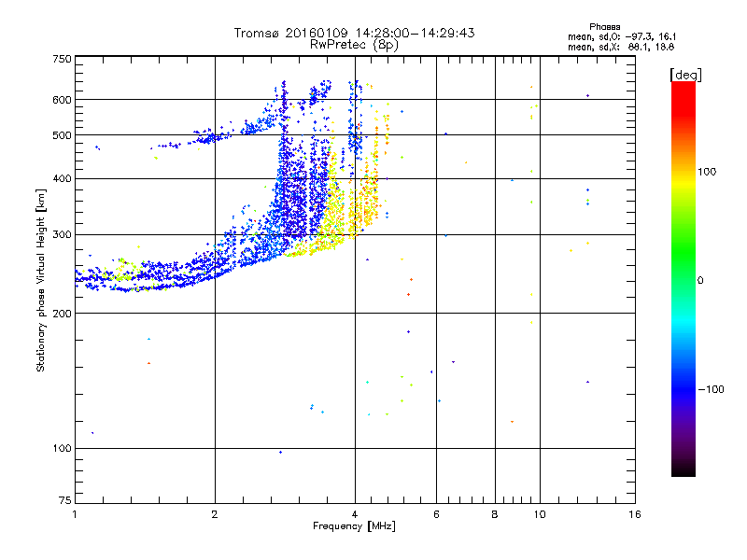Click the 'RwPretec (8p)' subtitle
The width and height of the screenshot is (747, 560).
pos(354,45)
